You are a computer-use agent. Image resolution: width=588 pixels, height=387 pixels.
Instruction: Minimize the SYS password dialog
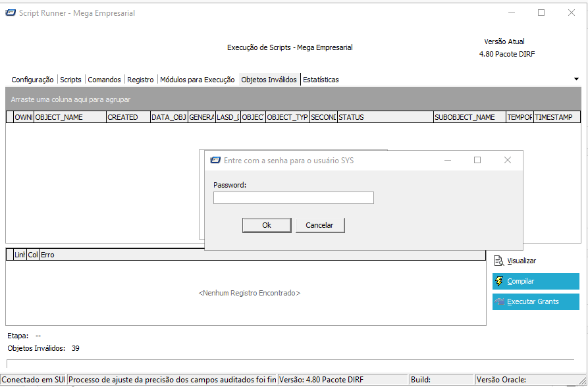click(447, 160)
